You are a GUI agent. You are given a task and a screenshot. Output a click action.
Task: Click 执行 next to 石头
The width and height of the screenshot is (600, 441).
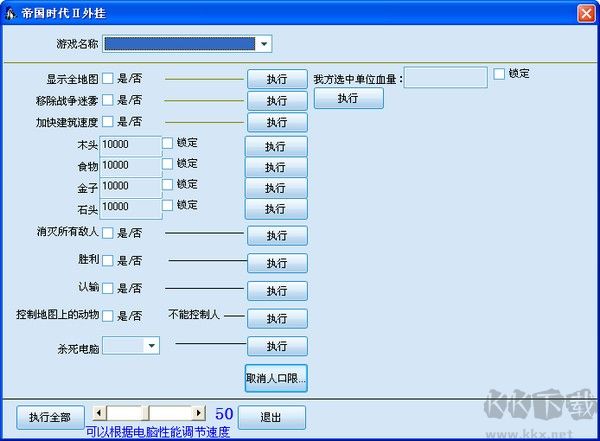(276, 209)
